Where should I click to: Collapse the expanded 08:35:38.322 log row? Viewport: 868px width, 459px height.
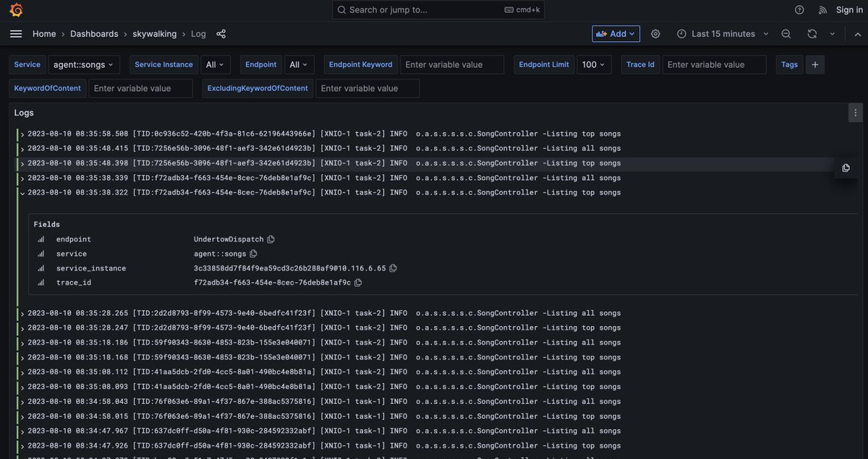(x=22, y=193)
